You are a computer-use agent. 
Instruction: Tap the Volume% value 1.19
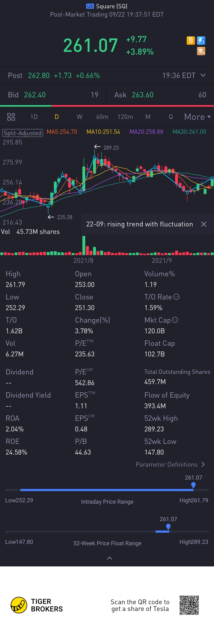pos(150,285)
